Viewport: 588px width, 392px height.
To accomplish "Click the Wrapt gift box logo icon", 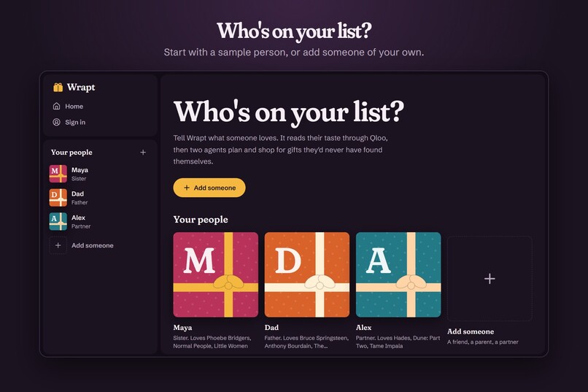I will [x=58, y=88].
